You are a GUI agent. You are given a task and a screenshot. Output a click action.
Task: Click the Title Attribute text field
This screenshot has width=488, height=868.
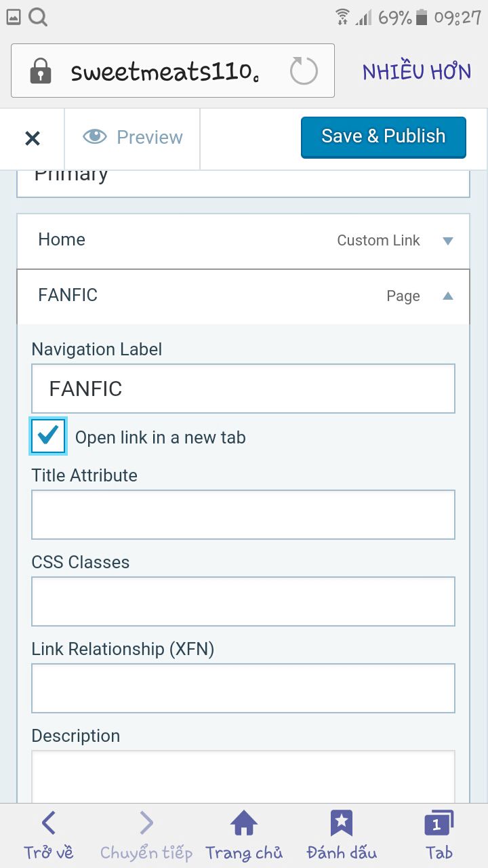(x=243, y=515)
